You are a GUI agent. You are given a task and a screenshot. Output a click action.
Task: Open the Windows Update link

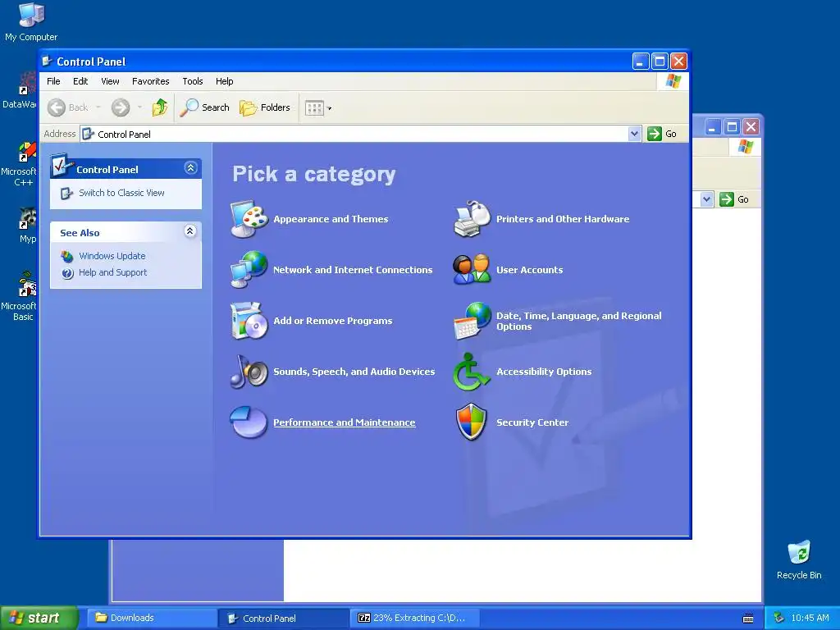tap(112, 256)
